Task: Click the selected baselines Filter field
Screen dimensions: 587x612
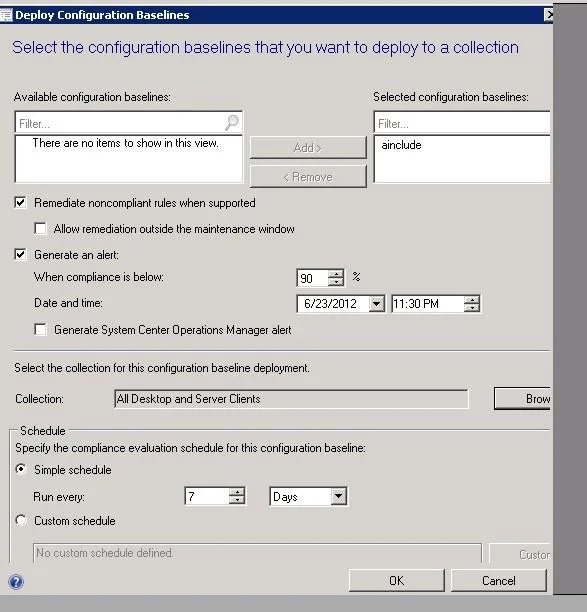Action: (x=462, y=123)
